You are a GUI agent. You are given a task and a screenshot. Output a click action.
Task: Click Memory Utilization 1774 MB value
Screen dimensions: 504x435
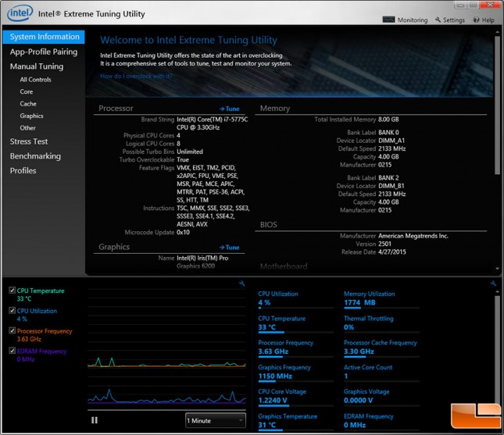click(359, 302)
